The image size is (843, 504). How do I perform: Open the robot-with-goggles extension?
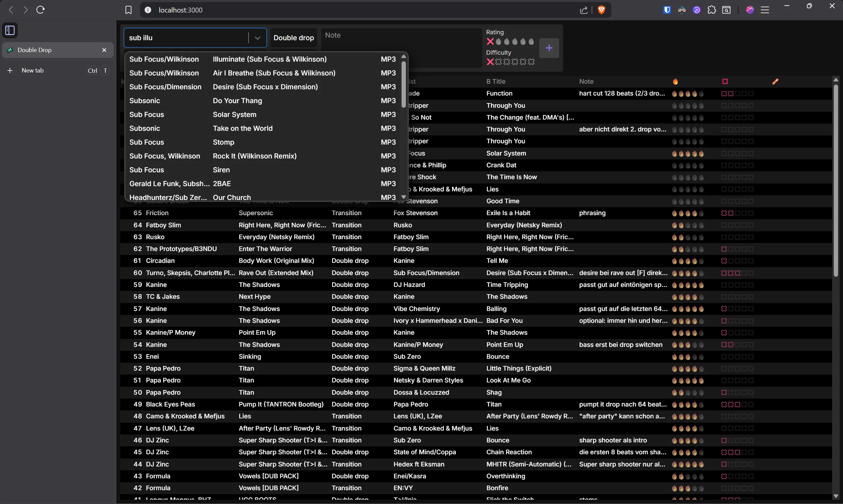coord(682,10)
